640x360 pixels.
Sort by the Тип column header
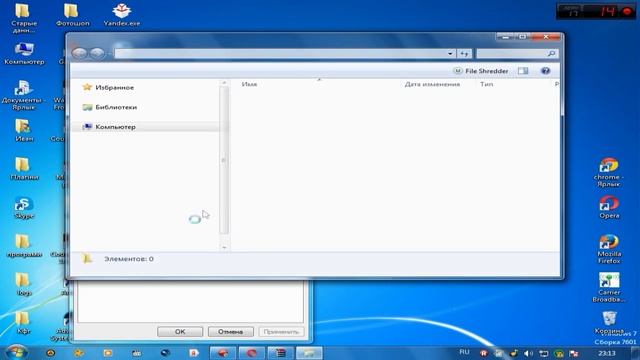click(x=487, y=84)
